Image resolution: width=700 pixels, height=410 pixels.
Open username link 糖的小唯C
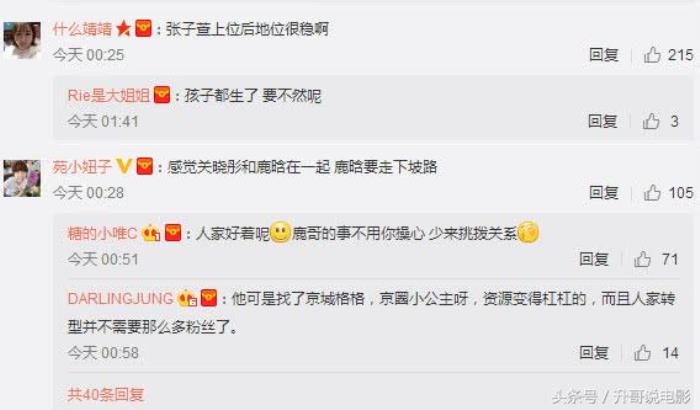point(102,233)
